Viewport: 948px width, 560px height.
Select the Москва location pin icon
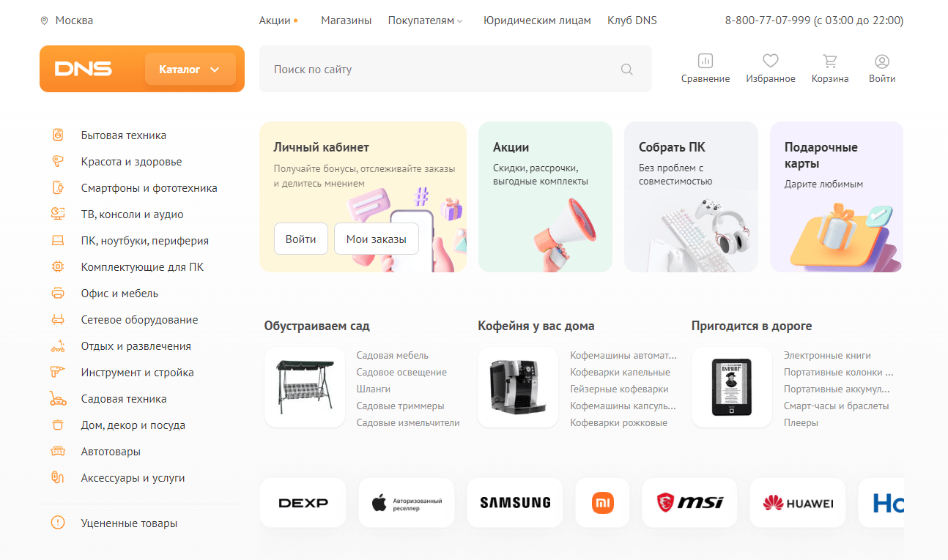[45, 20]
